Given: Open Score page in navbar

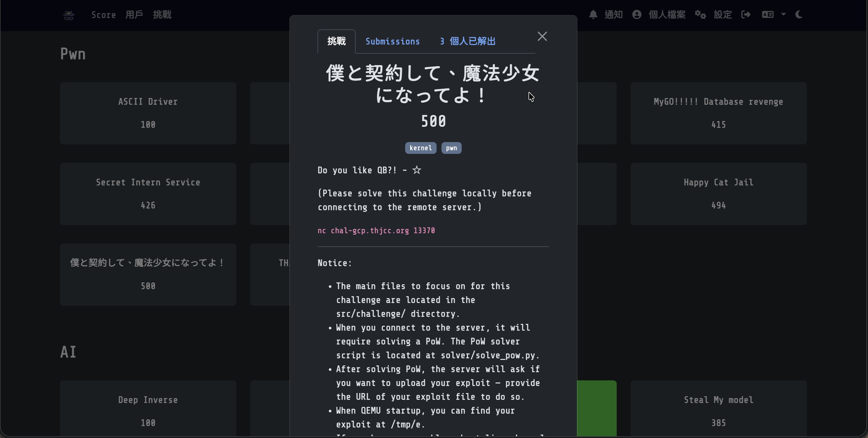Looking at the screenshot, I should pos(103,15).
